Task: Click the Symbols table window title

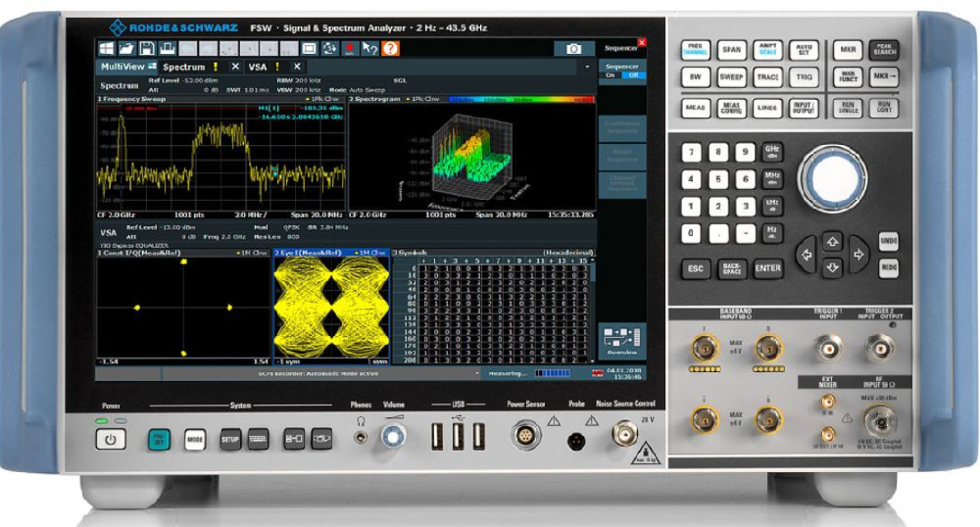Action: pyautogui.click(x=410, y=253)
